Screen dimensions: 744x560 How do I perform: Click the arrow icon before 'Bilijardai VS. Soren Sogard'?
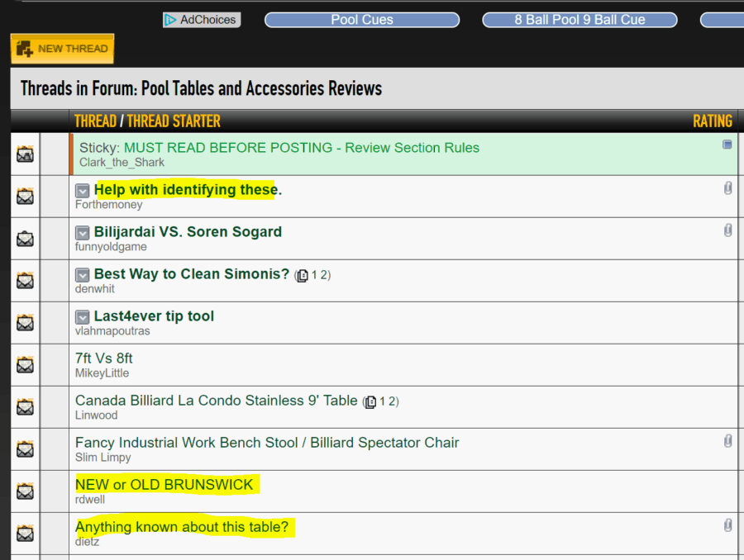point(83,233)
